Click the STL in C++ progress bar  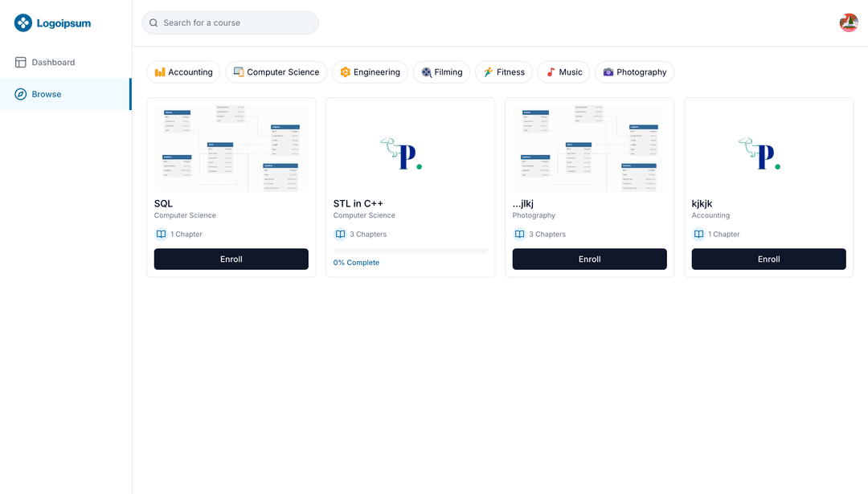[410, 250]
